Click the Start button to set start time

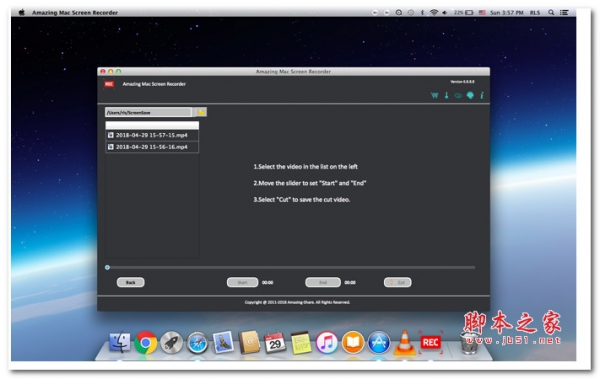click(242, 283)
